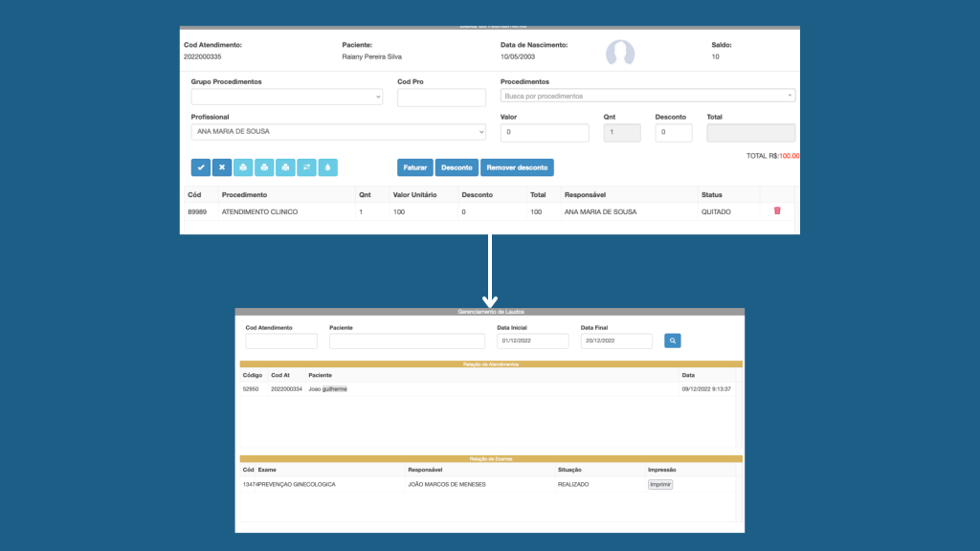Delete the ATENDIMENTO CLINICO row with trash icon
This screenshot has height=551, width=980.
tap(777, 210)
